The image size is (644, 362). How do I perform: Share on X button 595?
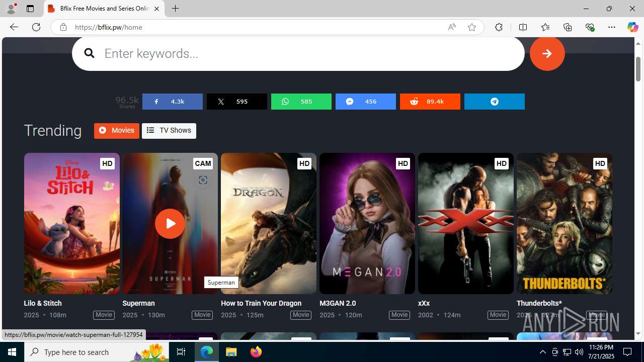[x=236, y=102]
